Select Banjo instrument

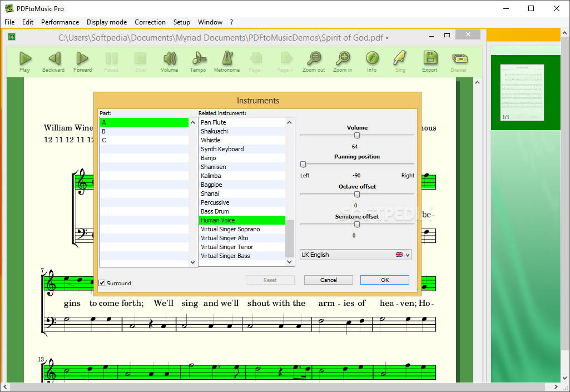(242, 158)
